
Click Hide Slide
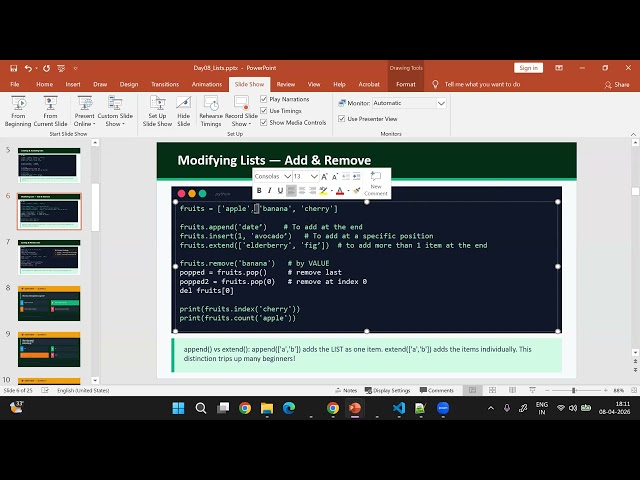pyautogui.click(x=184, y=111)
